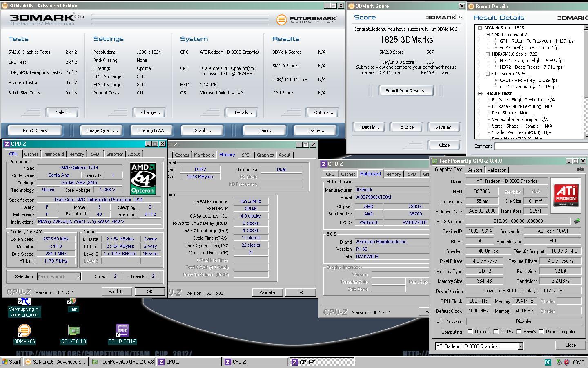
Task: Click the 3DMark06 title bar icon
Action: click(x=5, y=6)
